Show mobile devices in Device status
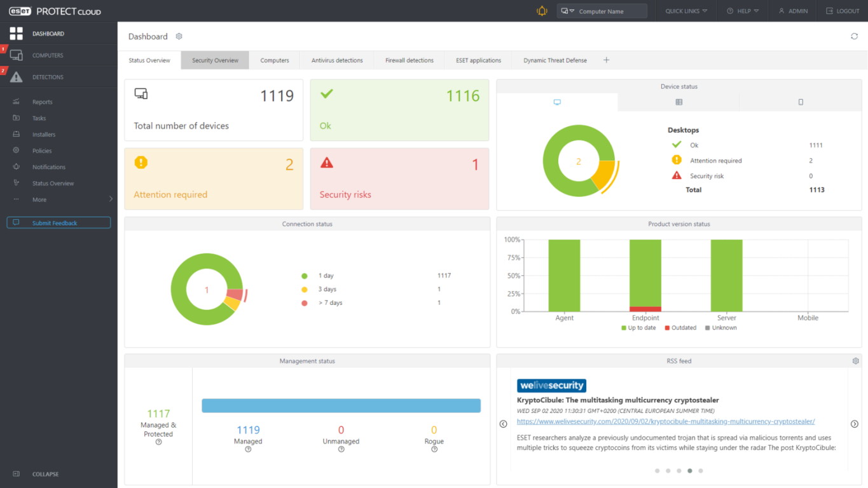 pos(801,102)
